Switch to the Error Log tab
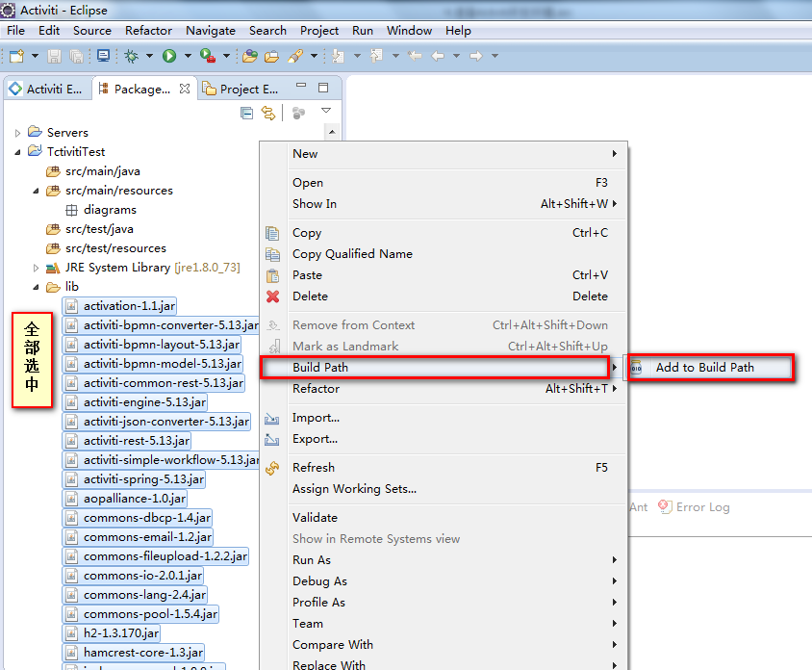Screen dimensions: 812x670 click(694, 507)
